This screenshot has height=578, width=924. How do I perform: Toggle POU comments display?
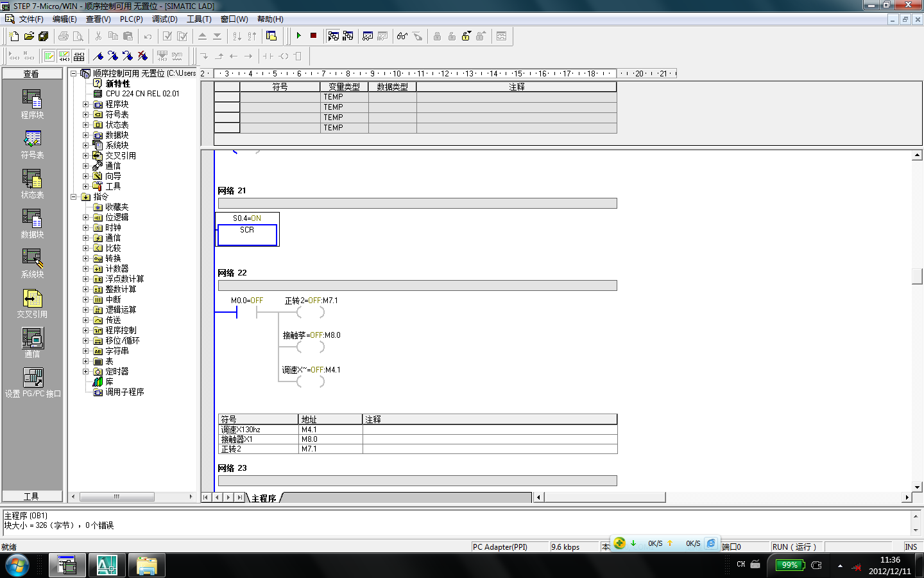[49, 56]
